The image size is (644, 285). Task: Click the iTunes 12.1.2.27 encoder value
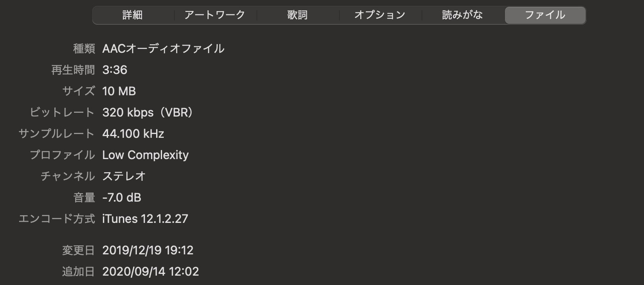pos(145,219)
